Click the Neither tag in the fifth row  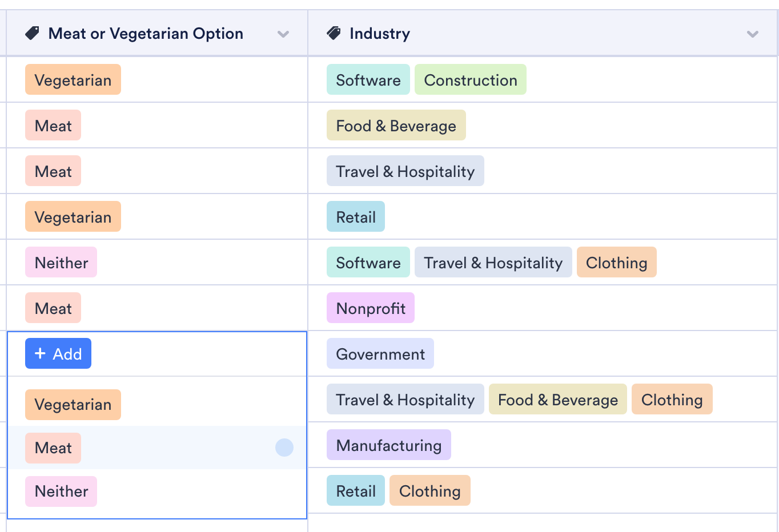61,263
